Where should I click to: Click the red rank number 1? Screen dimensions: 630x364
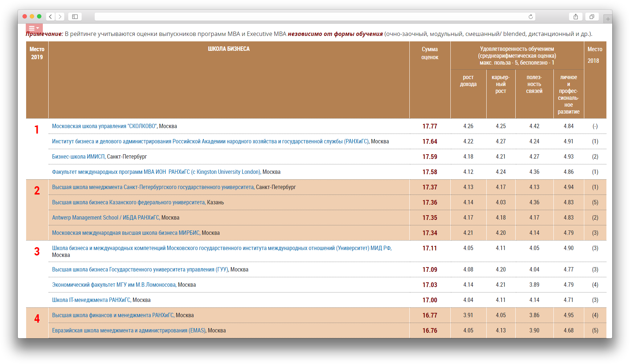coord(37,130)
